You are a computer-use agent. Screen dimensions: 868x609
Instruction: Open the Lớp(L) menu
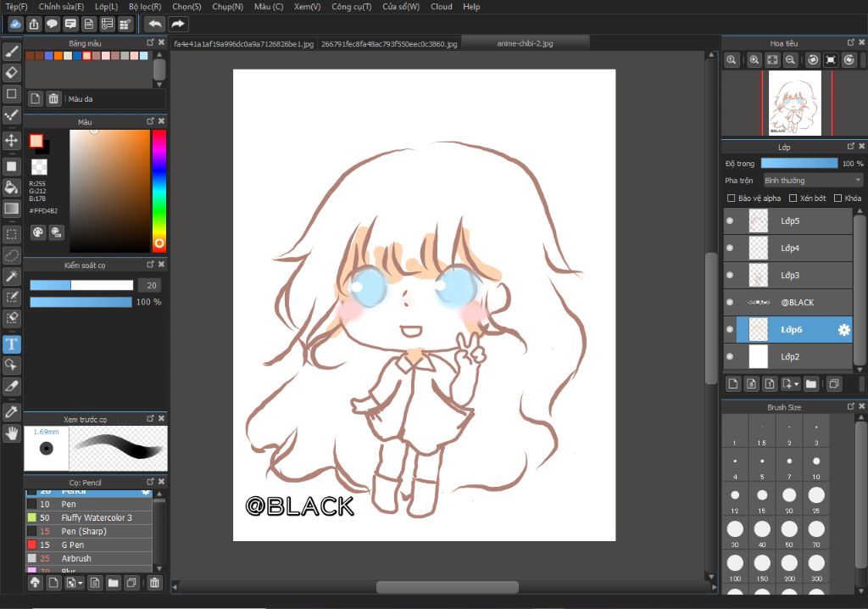pos(106,7)
